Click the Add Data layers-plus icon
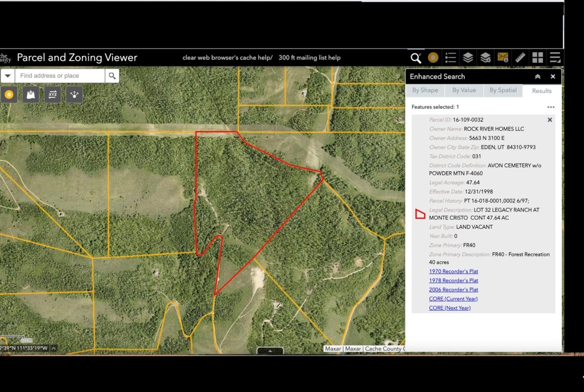 (x=485, y=57)
